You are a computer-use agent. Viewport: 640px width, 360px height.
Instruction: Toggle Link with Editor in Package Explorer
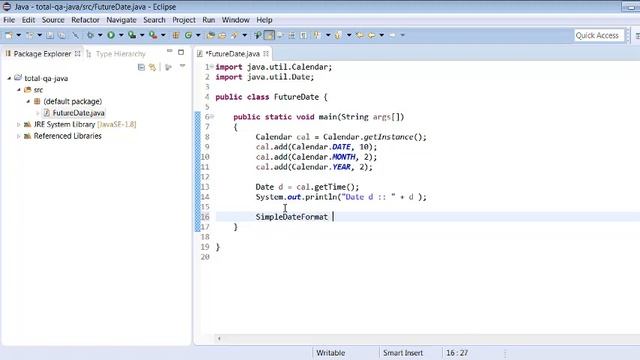(153, 67)
